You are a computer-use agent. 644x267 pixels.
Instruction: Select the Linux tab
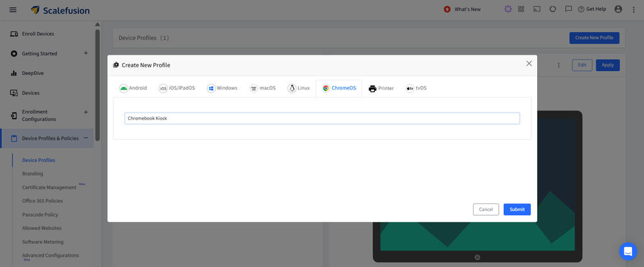299,88
